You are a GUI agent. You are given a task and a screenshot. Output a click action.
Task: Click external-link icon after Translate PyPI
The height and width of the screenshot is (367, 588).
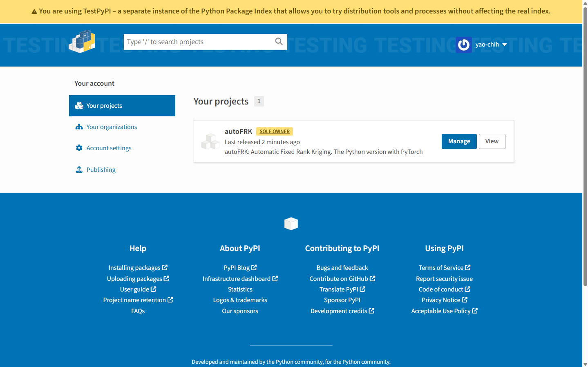coord(362,289)
